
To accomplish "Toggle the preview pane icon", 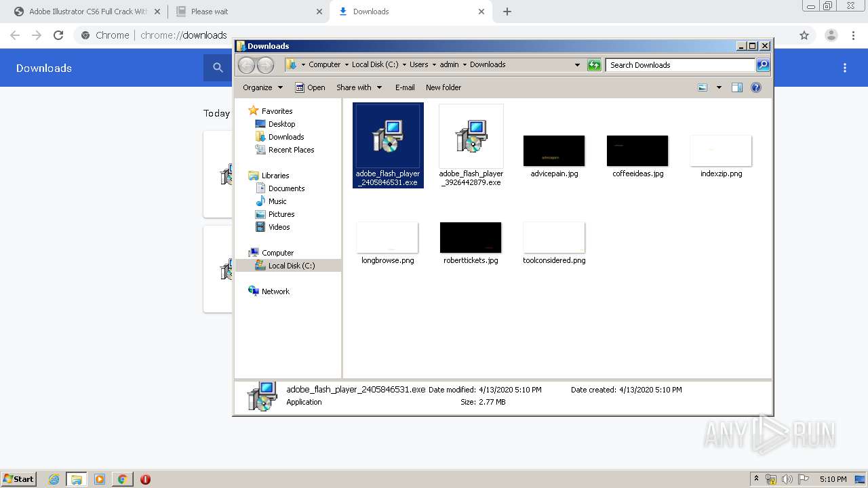I will tap(737, 87).
